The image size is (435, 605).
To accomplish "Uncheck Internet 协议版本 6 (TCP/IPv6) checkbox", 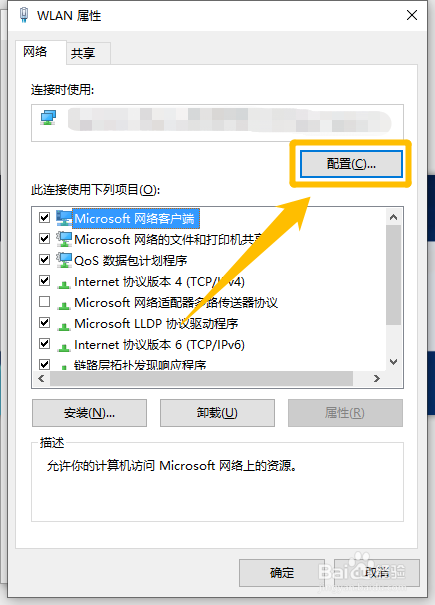I will pos(44,343).
